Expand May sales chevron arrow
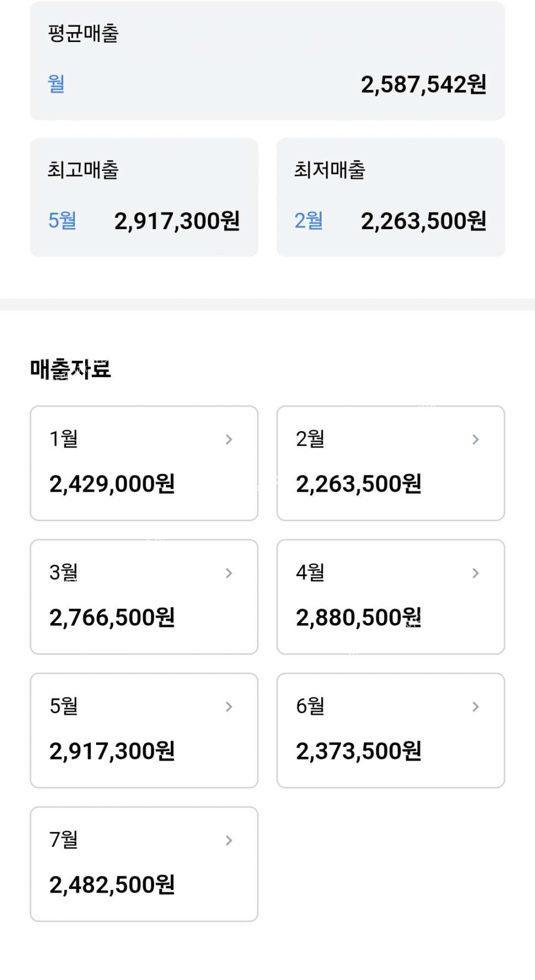 click(x=229, y=707)
